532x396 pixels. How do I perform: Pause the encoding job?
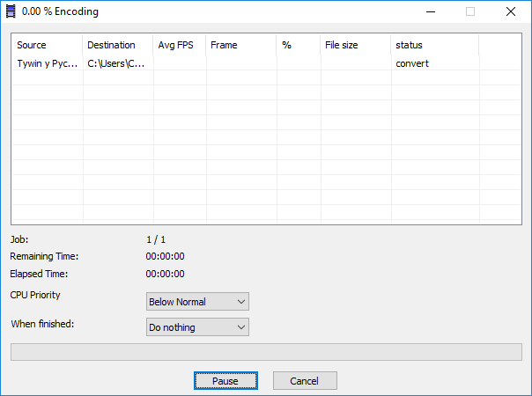point(225,381)
